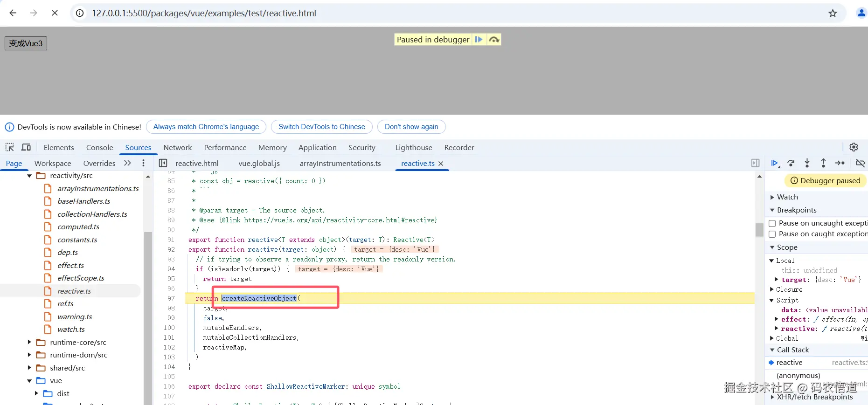Resume script from the Paused in debugger overlay
The image size is (868, 405).
tap(479, 40)
